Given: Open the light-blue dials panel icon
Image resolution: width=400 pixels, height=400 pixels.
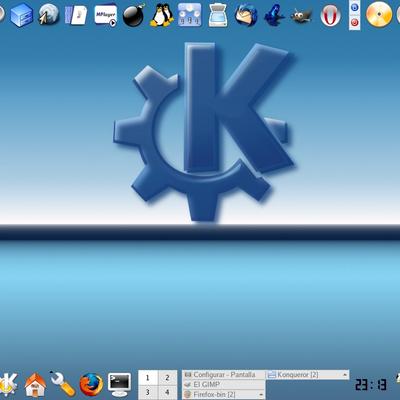Looking at the screenshot, I should [189, 15].
